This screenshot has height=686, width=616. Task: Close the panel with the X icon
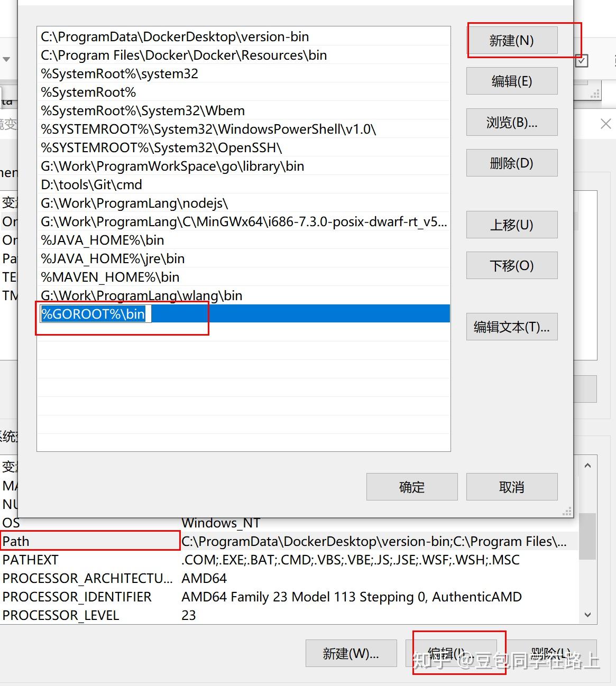pos(605,123)
